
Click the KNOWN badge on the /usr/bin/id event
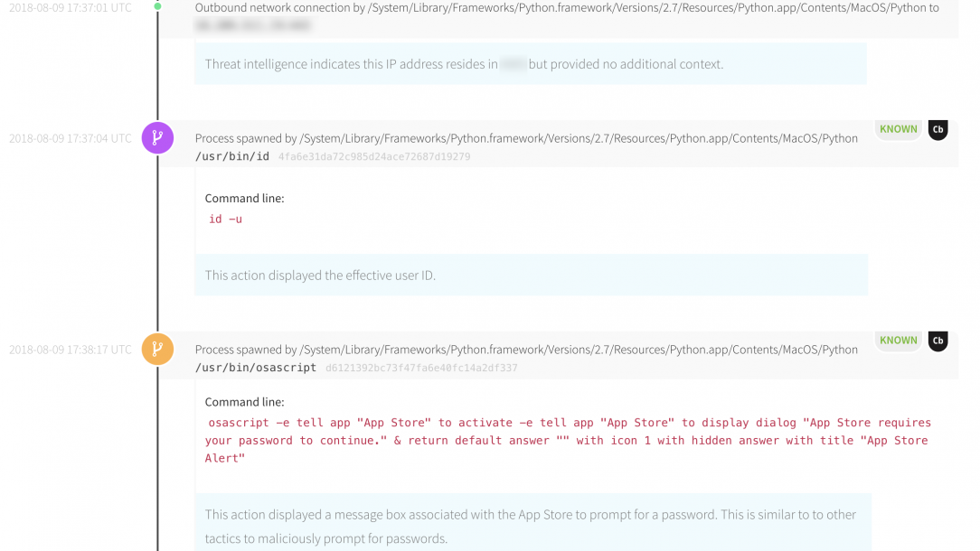pos(898,129)
